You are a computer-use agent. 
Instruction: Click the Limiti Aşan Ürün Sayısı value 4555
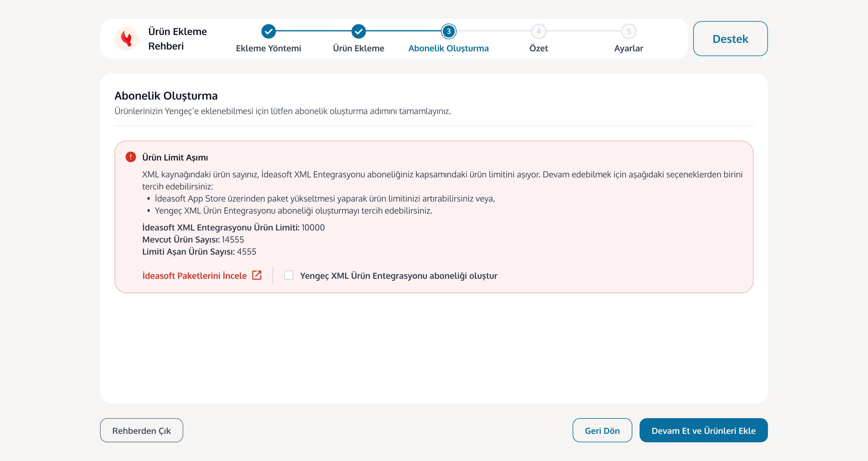pos(247,252)
